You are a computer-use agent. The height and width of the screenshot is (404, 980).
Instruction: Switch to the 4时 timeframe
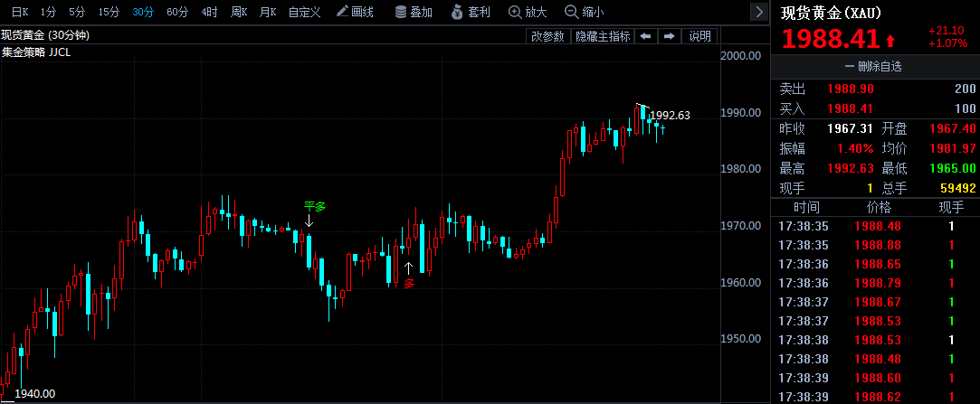(209, 11)
